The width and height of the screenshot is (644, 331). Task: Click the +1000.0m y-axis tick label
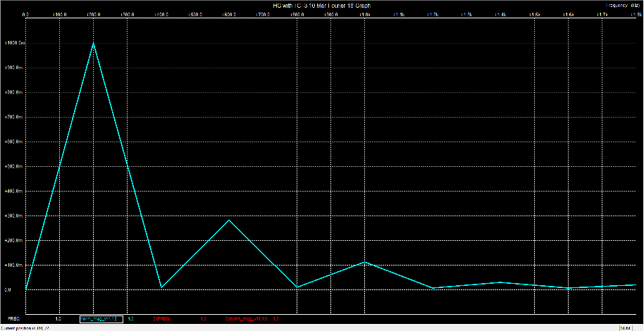[14, 44]
